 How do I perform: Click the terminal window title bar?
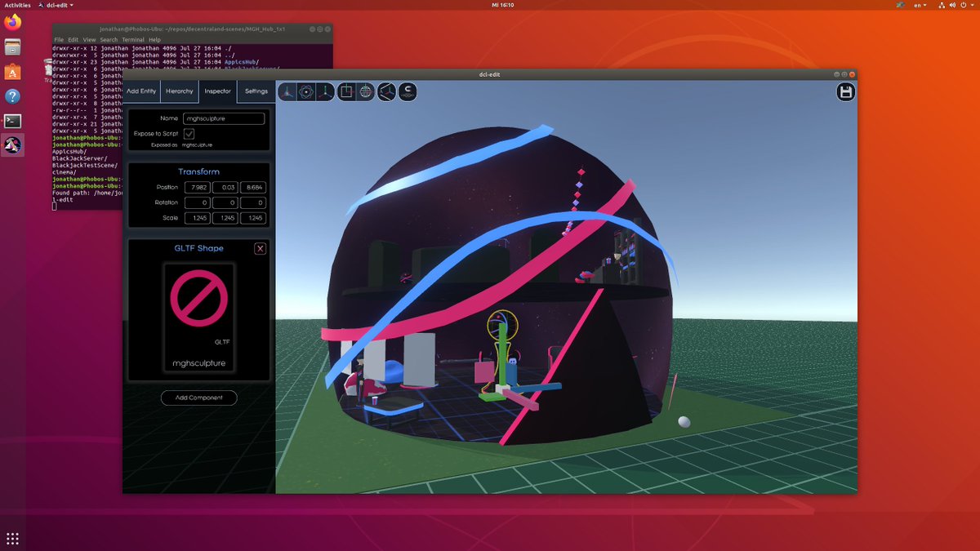pos(191,29)
